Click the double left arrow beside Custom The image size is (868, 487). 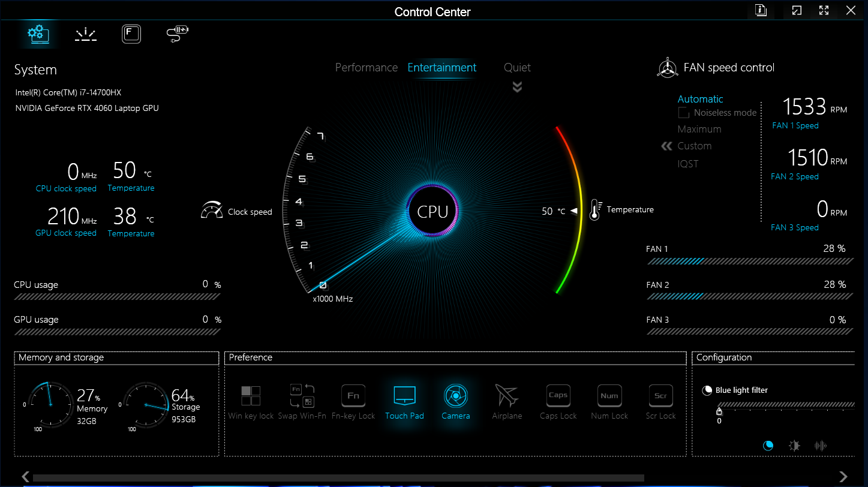(x=666, y=146)
